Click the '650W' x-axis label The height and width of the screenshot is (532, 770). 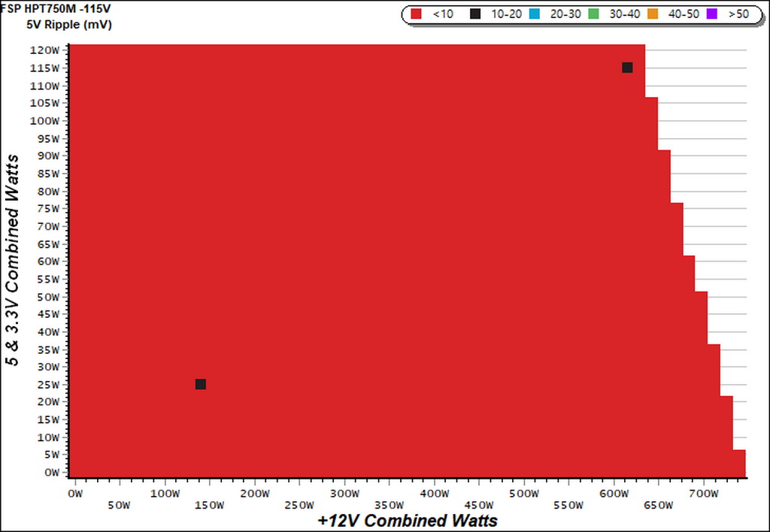[659, 506]
